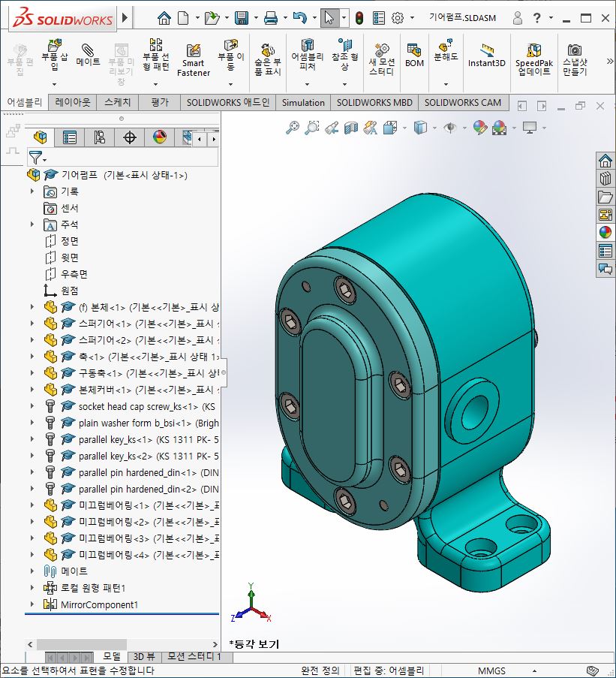The width and height of the screenshot is (616, 678).
Task: Expand the 구동축<1> component
Action: 32,372
